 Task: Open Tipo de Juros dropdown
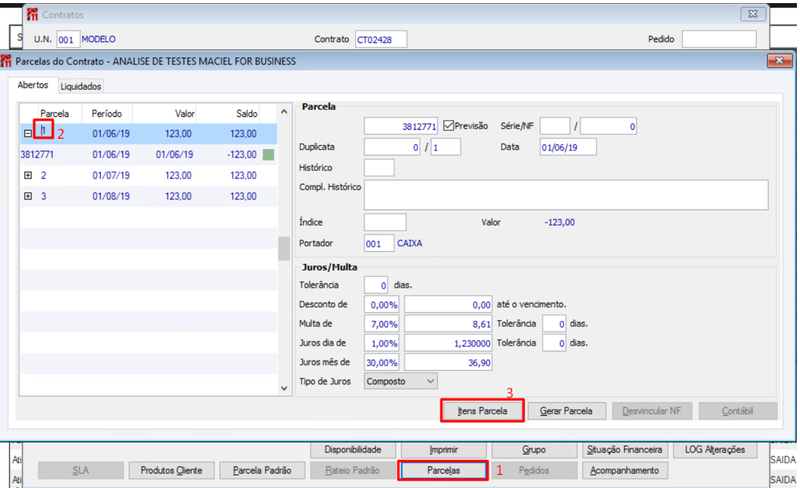pyautogui.click(x=401, y=381)
